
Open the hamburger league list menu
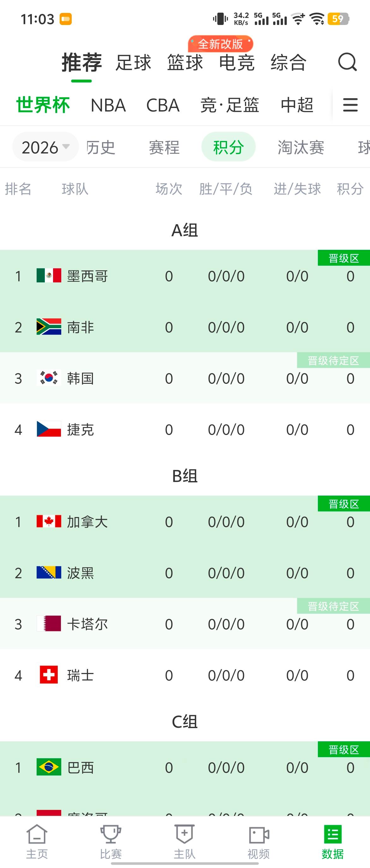click(x=350, y=105)
